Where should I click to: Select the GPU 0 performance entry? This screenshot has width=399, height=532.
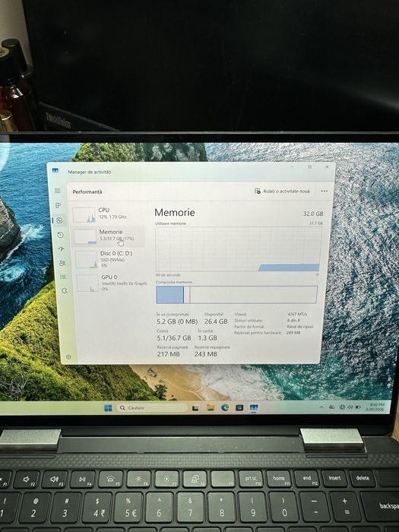pos(111,283)
